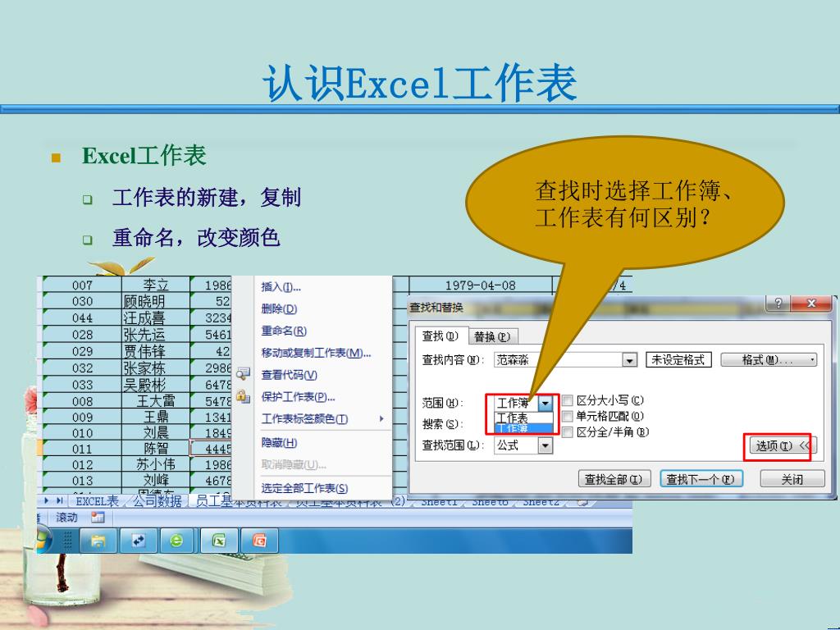Click the View Code icon in context menu

[243, 373]
